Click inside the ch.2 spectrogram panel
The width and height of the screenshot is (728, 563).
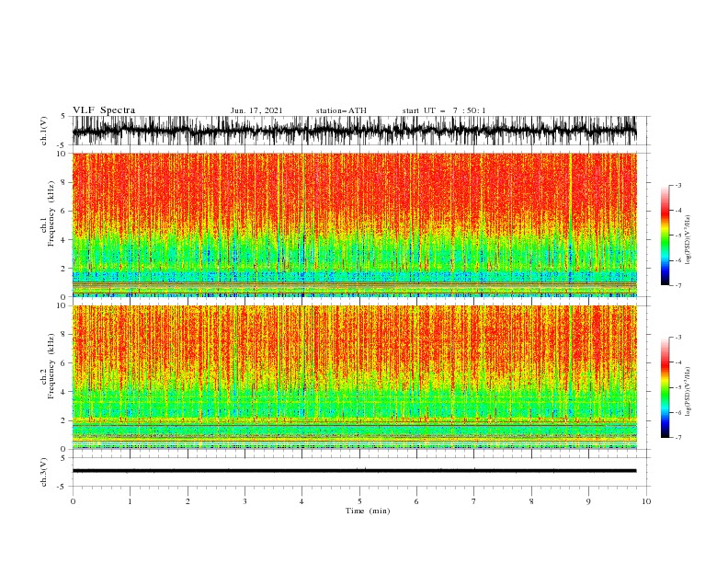[x=354, y=377]
